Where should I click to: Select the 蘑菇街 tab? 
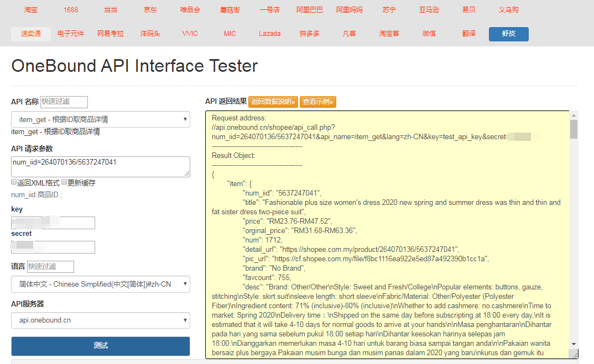tap(230, 10)
